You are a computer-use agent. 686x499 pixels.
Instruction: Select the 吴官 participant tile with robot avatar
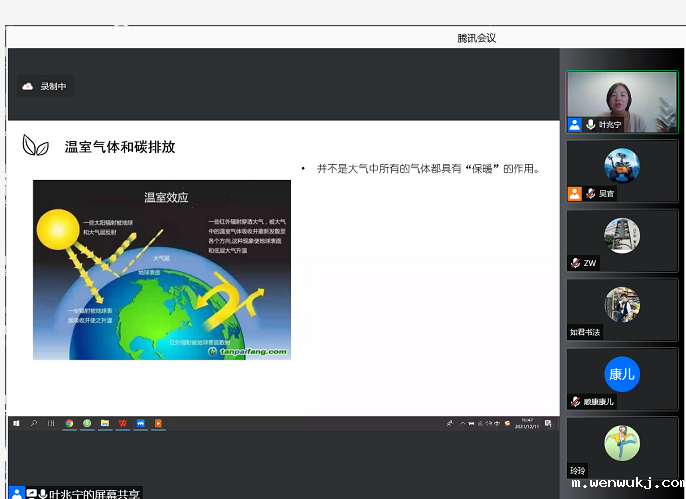point(622,171)
